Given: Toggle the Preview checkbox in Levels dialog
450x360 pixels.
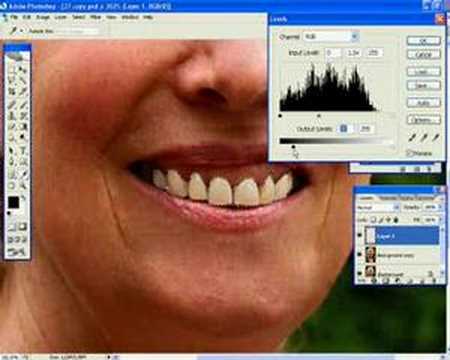Looking at the screenshot, I should point(409,153).
